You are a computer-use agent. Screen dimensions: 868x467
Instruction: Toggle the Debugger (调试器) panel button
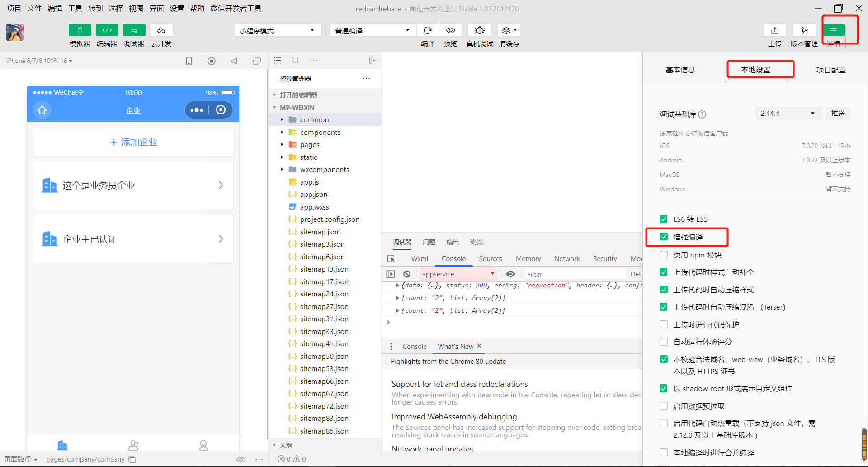click(134, 30)
